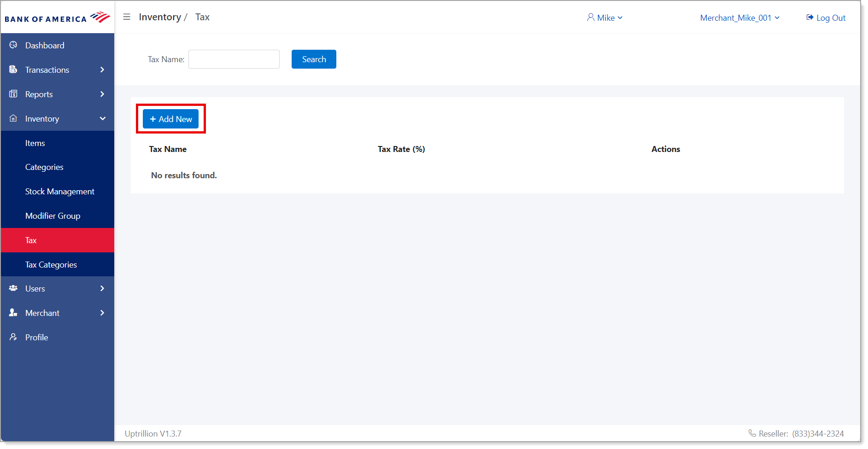Select the Tax sidebar item

click(58, 240)
